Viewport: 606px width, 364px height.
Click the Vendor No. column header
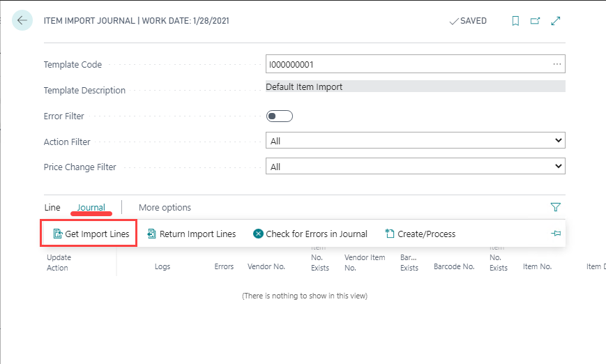[x=266, y=266]
